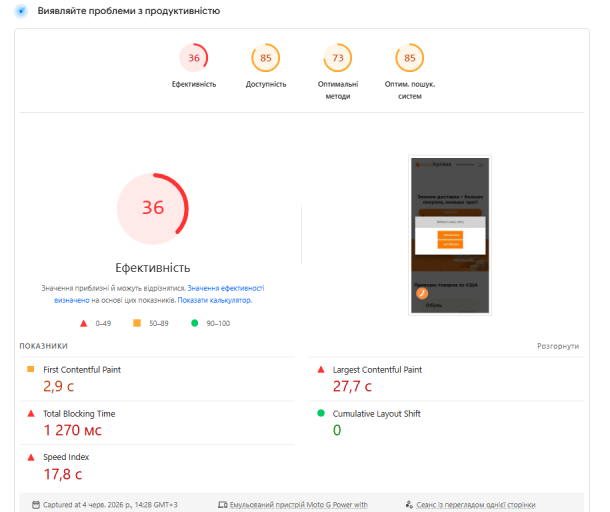Click the First Contentful Paint label

pos(82,370)
